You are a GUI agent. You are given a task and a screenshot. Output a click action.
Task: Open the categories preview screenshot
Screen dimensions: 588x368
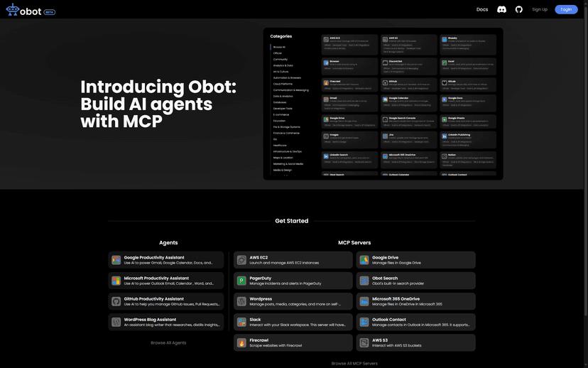click(383, 104)
